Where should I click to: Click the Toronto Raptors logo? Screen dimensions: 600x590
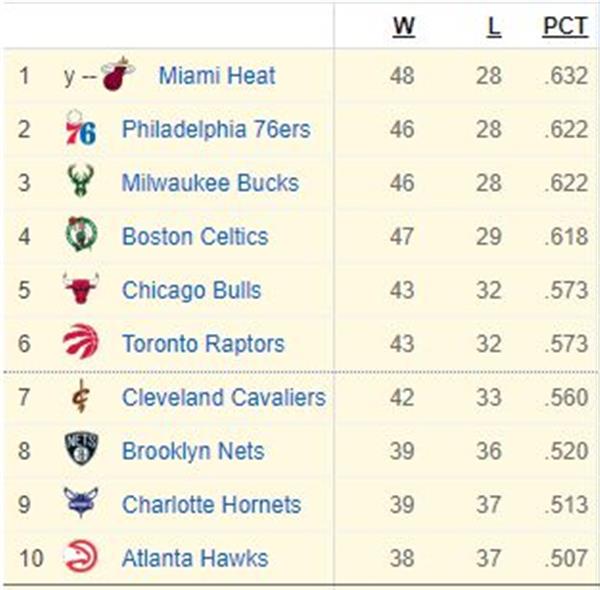click(x=81, y=341)
